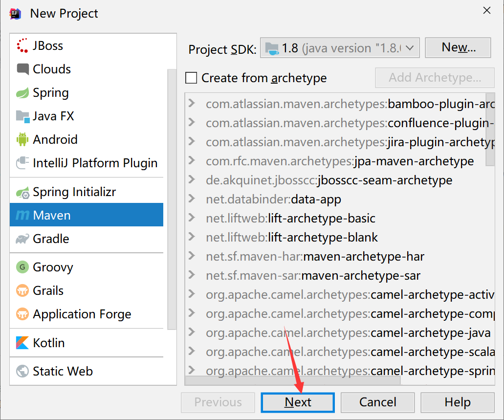The image size is (504, 420).
Task: Open Help for the dialog
Action: click(x=458, y=402)
